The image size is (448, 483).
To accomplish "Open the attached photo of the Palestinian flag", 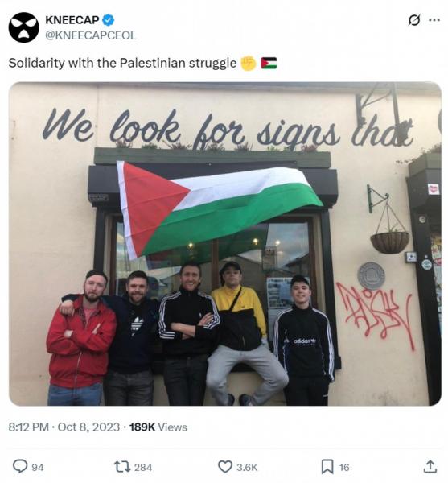I will (x=225, y=244).
